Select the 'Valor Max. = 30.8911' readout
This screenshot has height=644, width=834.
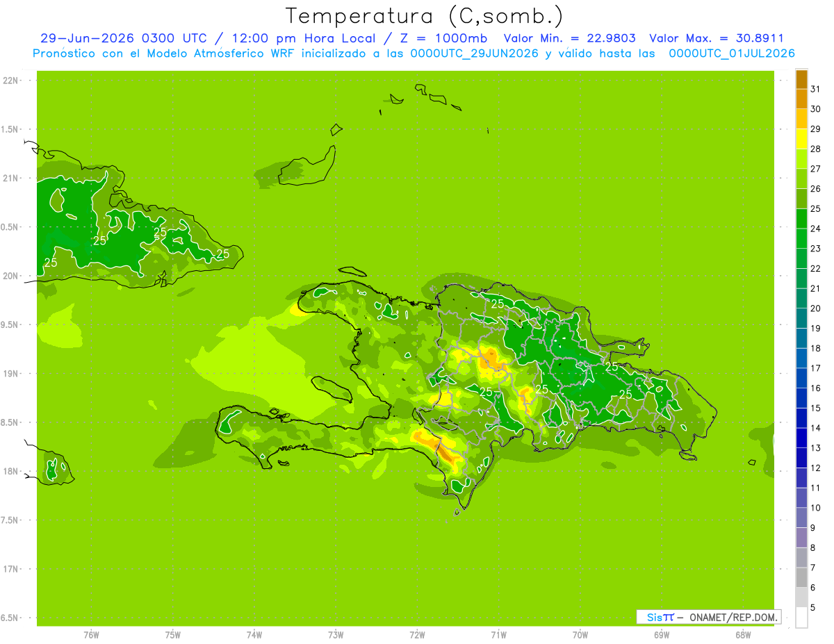click(x=717, y=39)
